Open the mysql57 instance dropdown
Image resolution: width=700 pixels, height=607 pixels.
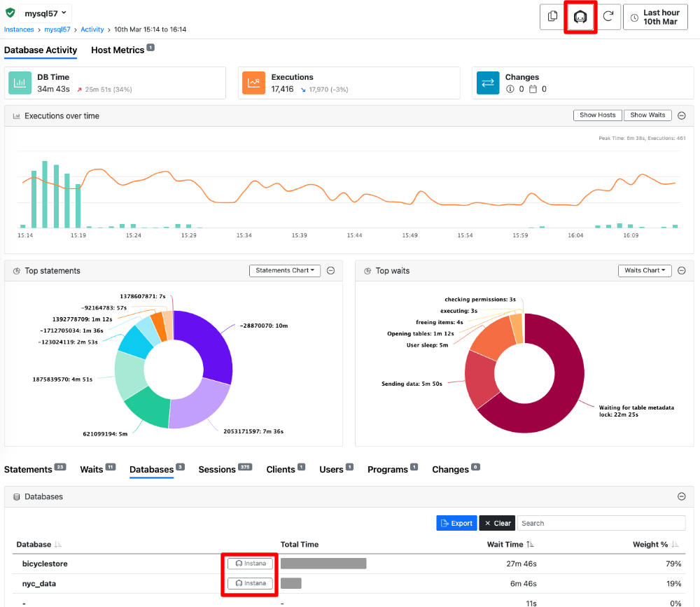click(x=45, y=13)
